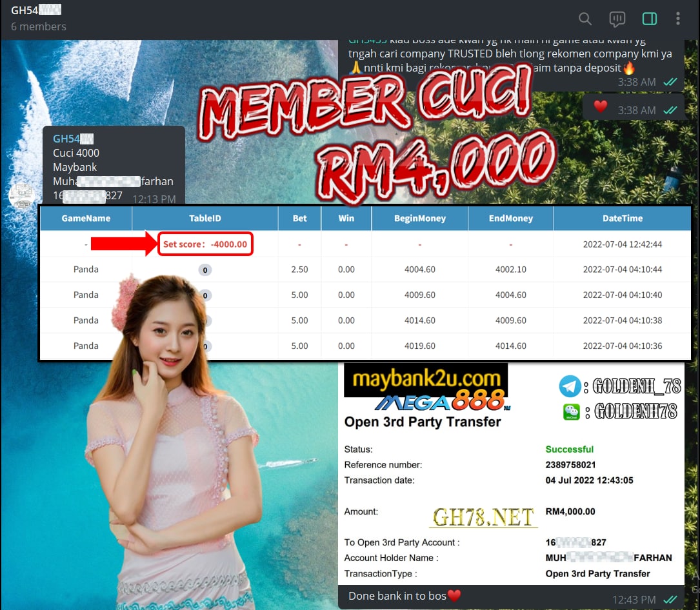Click the 4019.60 BeginMoney cell
The width and height of the screenshot is (700, 610).
[419, 346]
